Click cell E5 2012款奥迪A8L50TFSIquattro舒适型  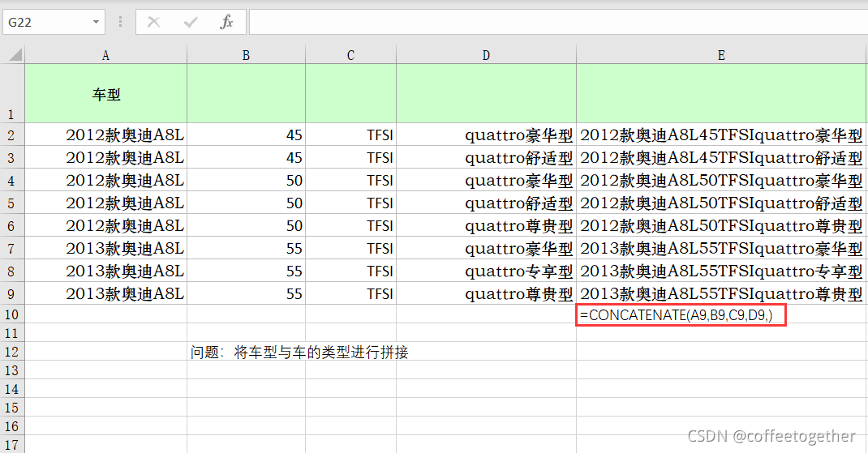(721, 203)
